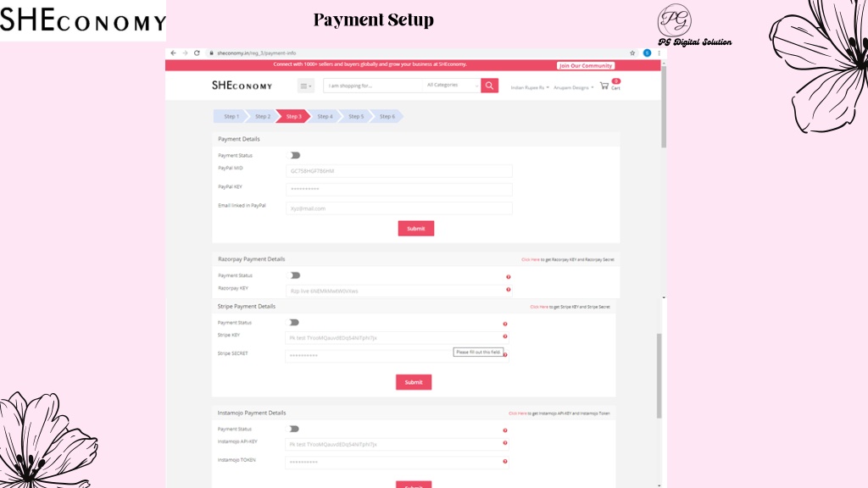Toggle Instamojo Payment Status switch
The height and width of the screenshot is (488, 868).
pyautogui.click(x=294, y=429)
